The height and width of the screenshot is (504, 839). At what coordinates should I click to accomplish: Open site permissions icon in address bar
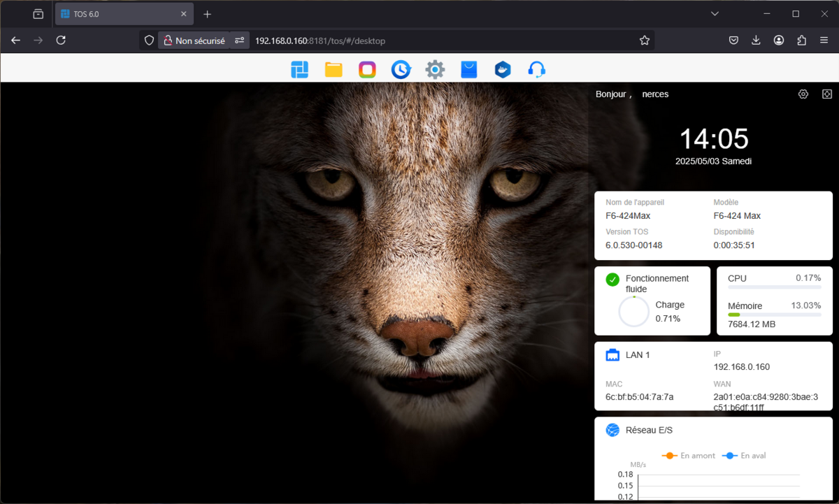(x=240, y=41)
